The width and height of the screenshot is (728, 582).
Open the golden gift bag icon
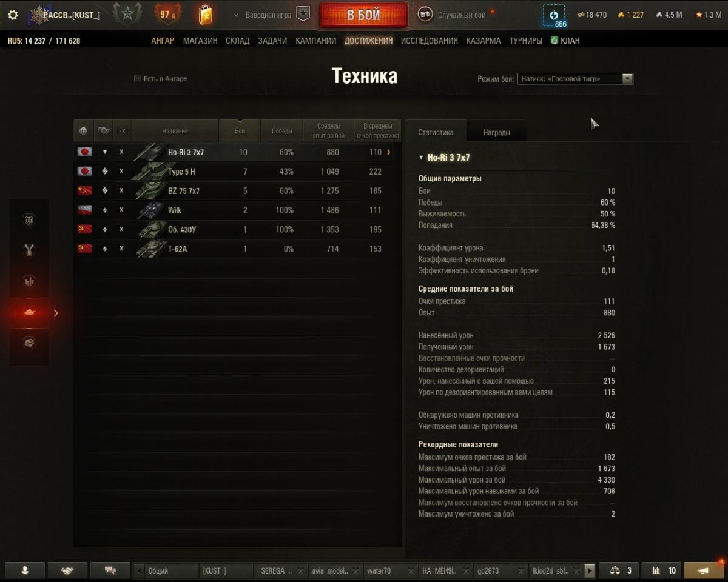tap(206, 14)
